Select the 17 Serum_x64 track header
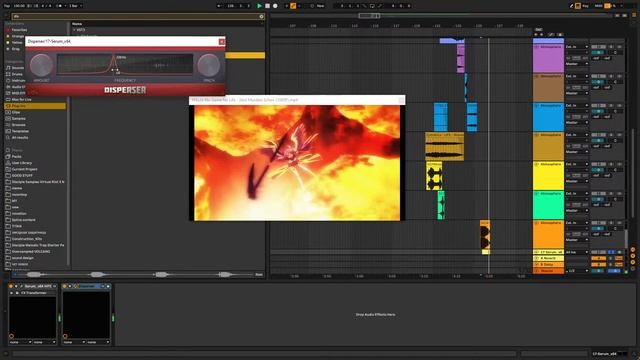The width and height of the screenshot is (640, 360). click(548, 252)
